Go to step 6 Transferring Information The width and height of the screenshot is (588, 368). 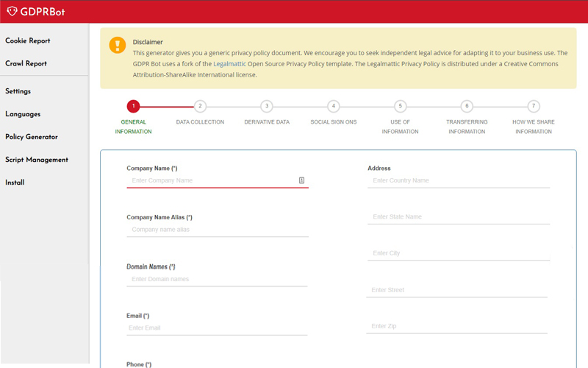click(x=467, y=106)
